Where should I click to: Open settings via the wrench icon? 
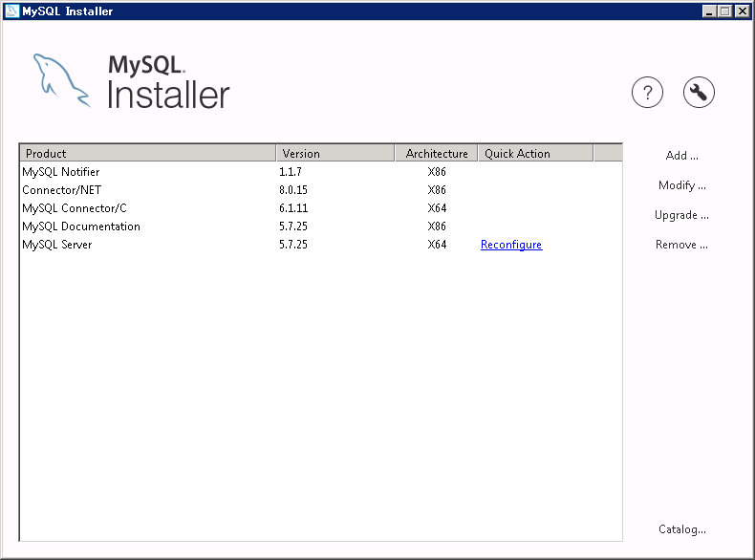point(699,93)
